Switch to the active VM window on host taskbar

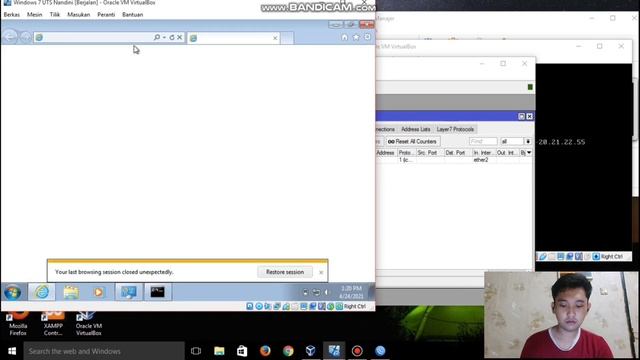[334, 351]
